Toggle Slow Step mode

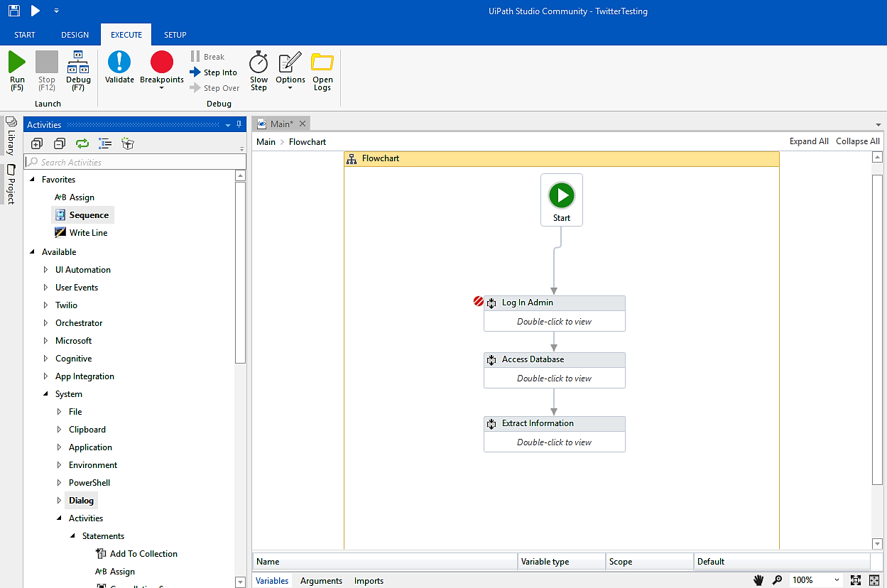pos(259,71)
